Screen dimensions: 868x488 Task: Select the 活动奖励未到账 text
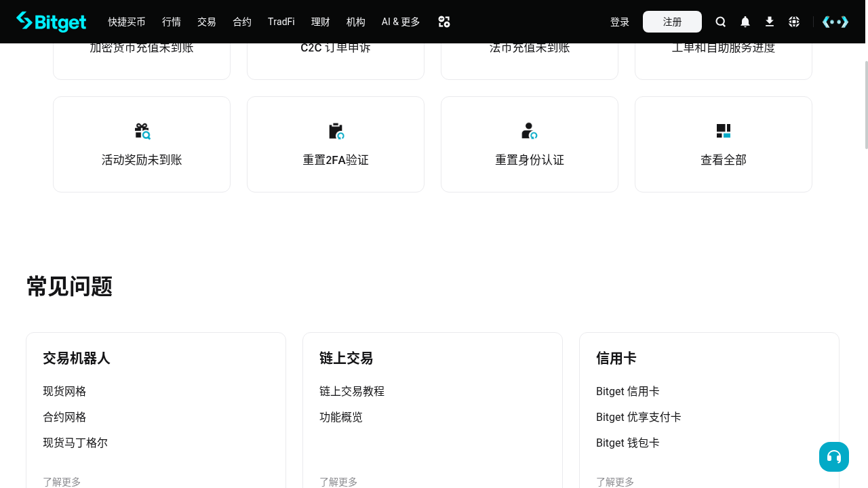click(x=142, y=160)
